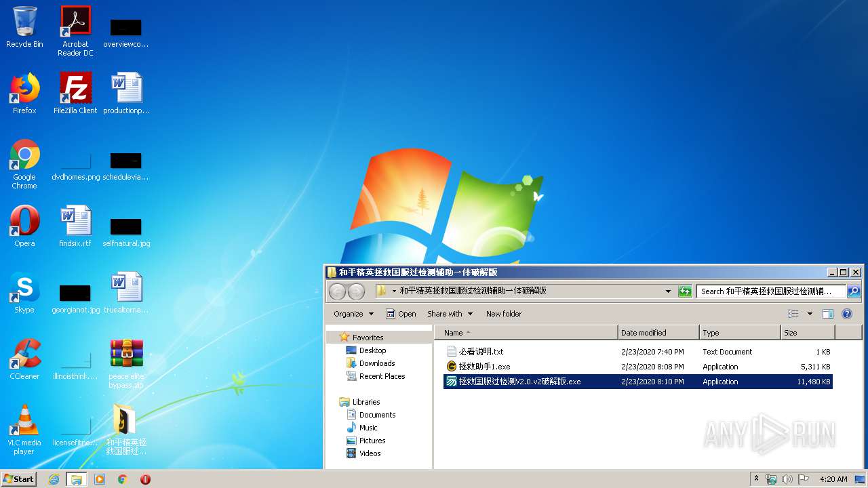Open Windows Media Player from taskbar

click(x=100, y=479)
